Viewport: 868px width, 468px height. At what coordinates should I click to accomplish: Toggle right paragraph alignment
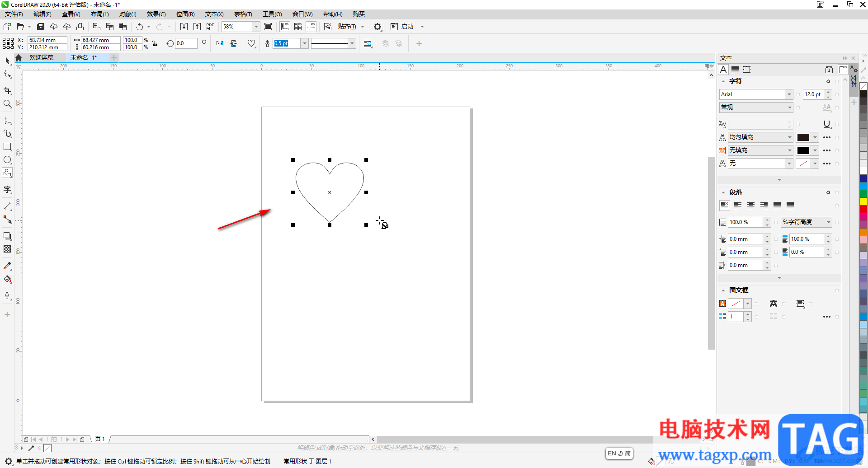(764, 206)
